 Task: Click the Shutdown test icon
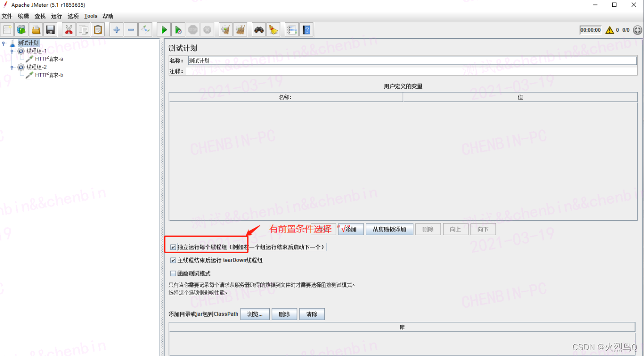[x=207, y=30]
